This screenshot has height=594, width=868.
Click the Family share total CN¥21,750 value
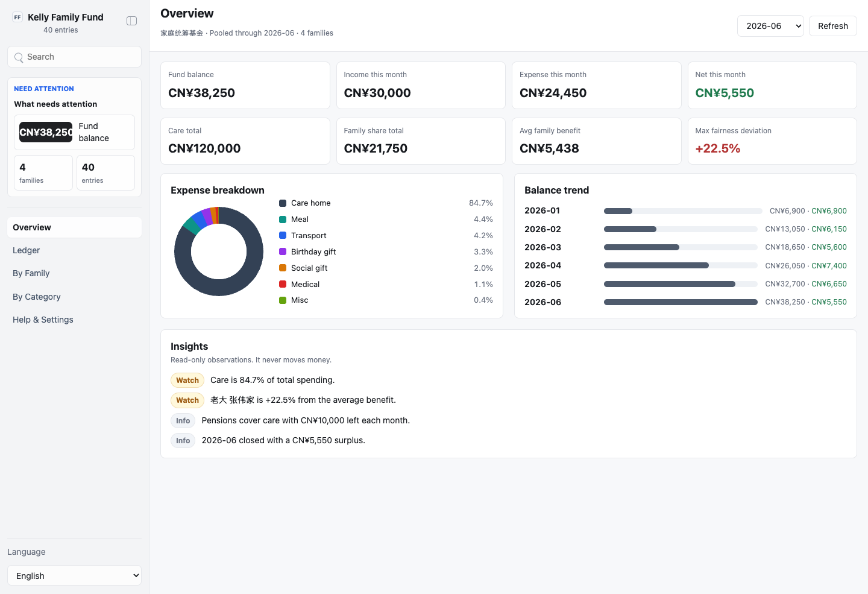(x=376, y=148)
